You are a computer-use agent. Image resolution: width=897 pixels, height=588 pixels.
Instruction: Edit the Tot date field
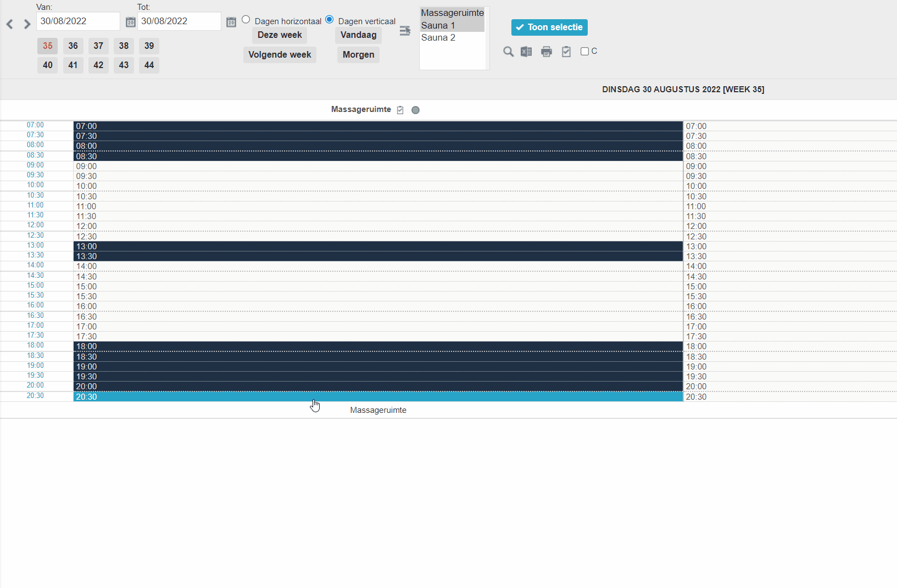point(179,21)
